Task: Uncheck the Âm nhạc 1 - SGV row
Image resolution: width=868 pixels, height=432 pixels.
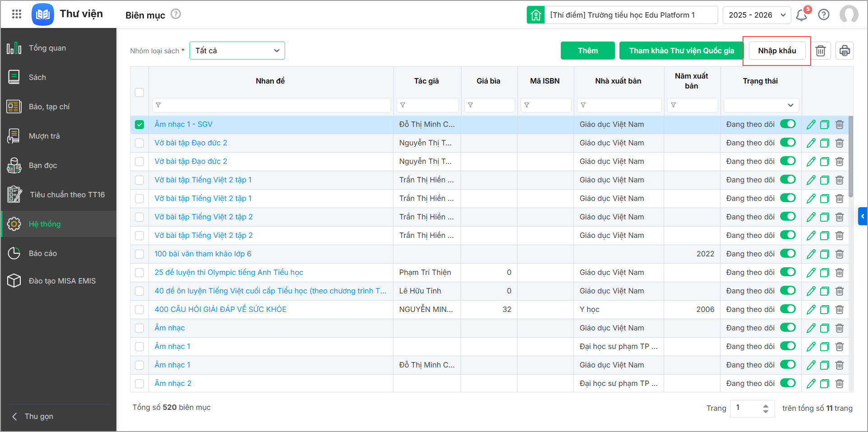Action: 139,125
